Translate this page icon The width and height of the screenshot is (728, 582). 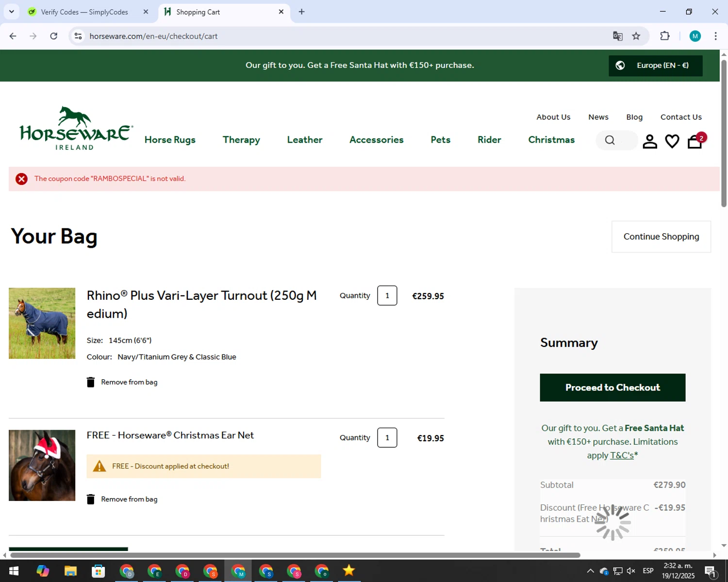[x=618, y=36]
